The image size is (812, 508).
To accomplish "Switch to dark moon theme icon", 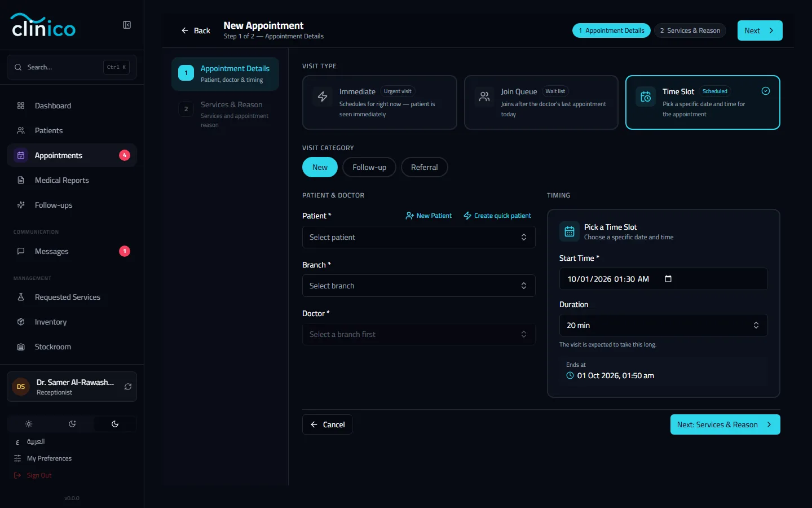I will (115, 424).
